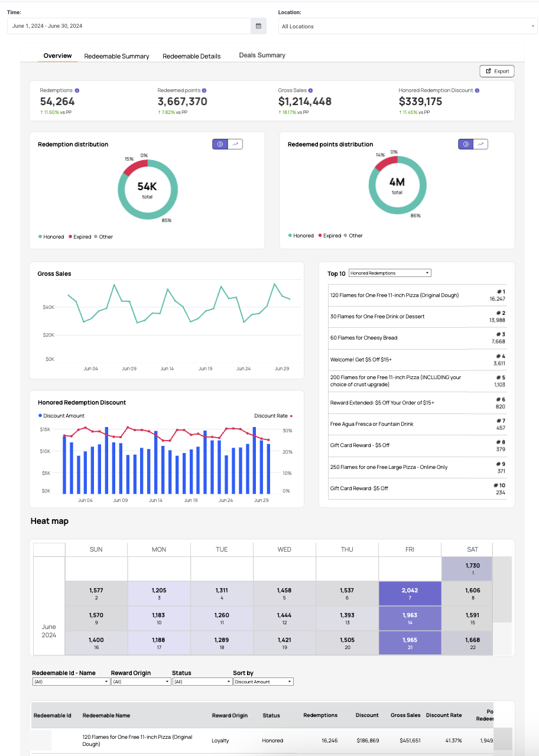Screen dimensions: 539x756
Task: Click the Expired legend dot under Redemption distribution
Action: point(70,237)
